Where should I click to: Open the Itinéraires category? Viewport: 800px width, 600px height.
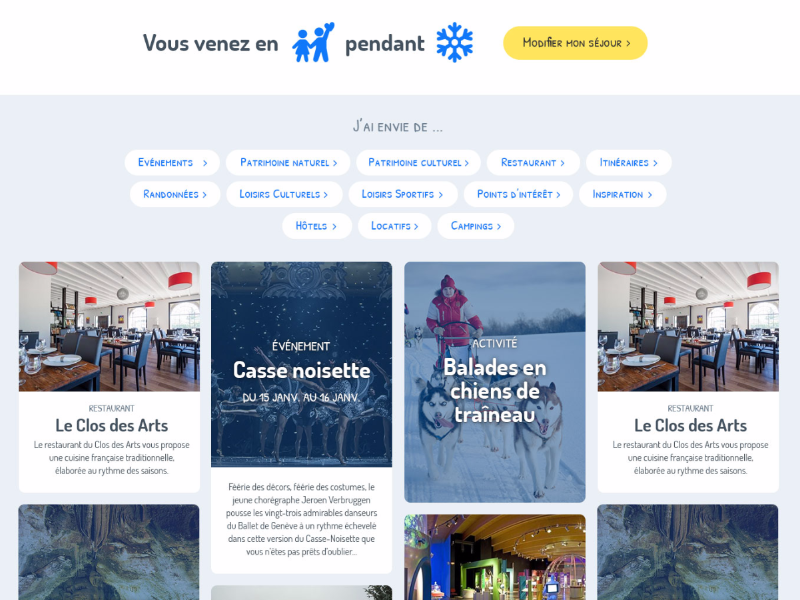(629, 163)
